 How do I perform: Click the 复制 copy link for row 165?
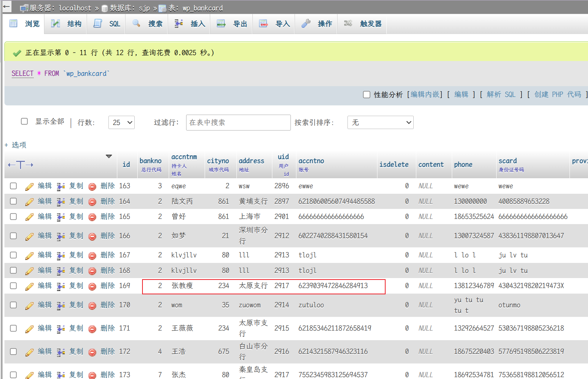[76, 216]
